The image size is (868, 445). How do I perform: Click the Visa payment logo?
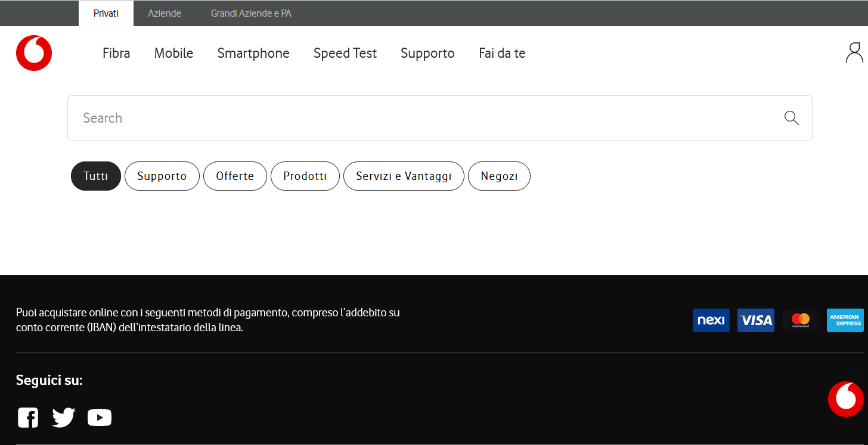pyautogui.click(x=755, y=320)
